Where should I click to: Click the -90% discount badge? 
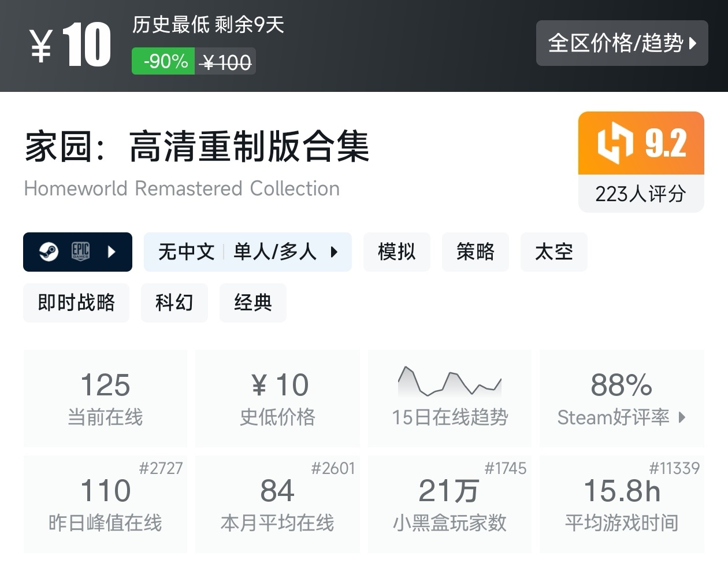(163, 61)
